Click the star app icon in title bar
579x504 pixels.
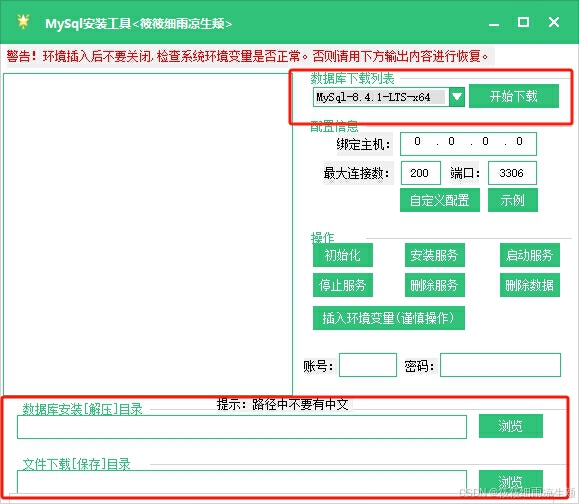tap(23, 22)
